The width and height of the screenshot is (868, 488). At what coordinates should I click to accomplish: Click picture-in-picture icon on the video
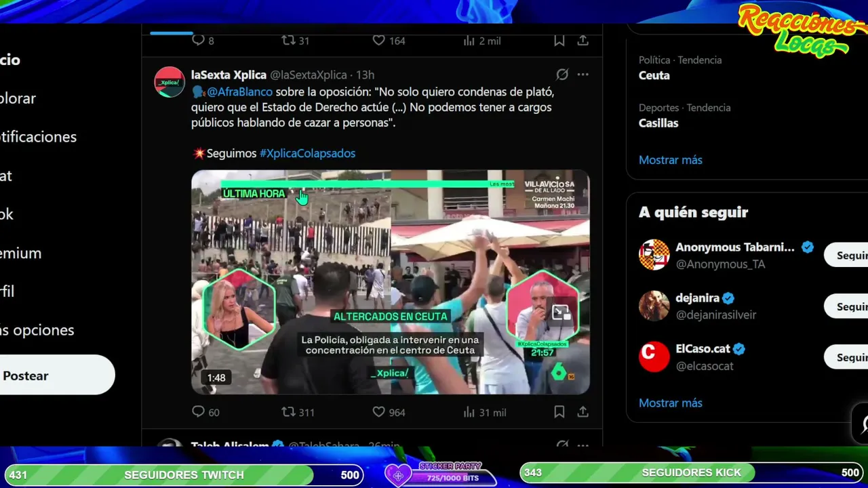pyautogui.click(x=561, y=312)
